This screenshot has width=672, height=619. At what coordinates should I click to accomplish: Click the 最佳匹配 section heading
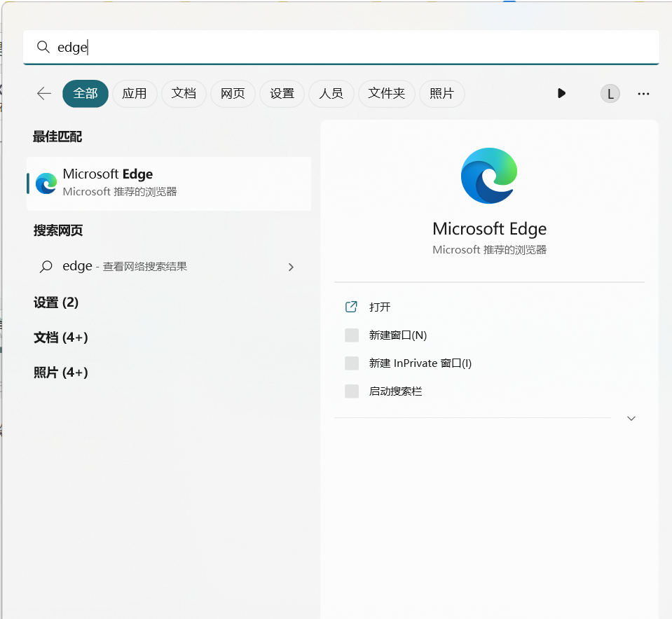57,137
